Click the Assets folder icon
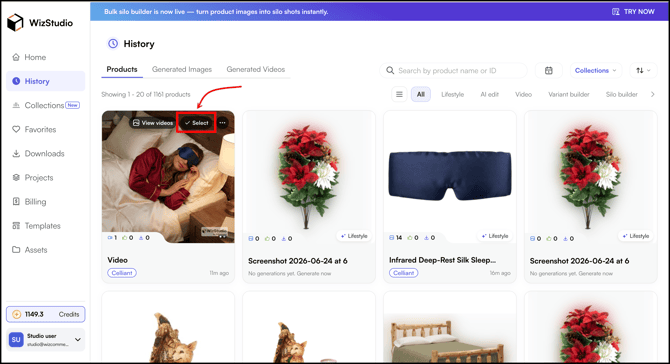 16,250
